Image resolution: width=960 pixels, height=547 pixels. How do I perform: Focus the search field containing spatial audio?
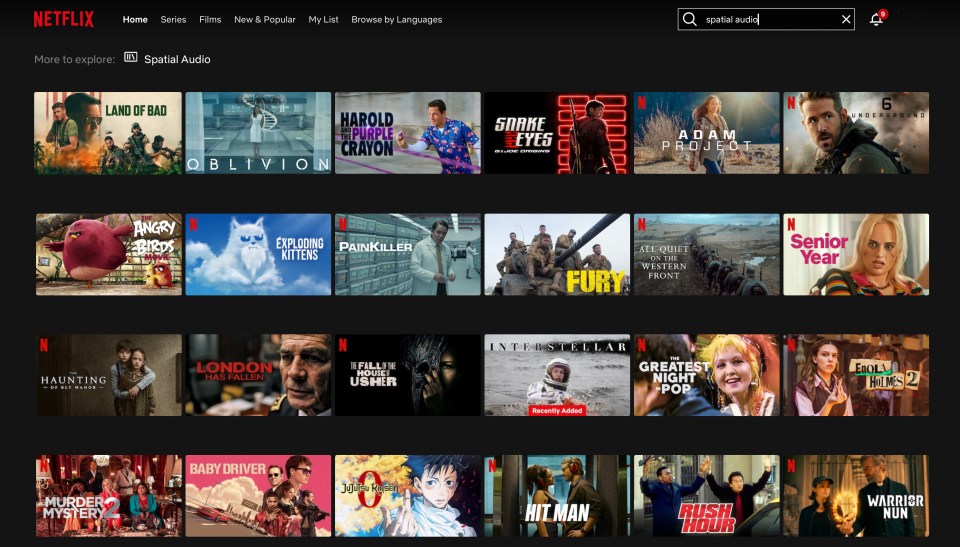pyautogui.click(x=766, y=19)
